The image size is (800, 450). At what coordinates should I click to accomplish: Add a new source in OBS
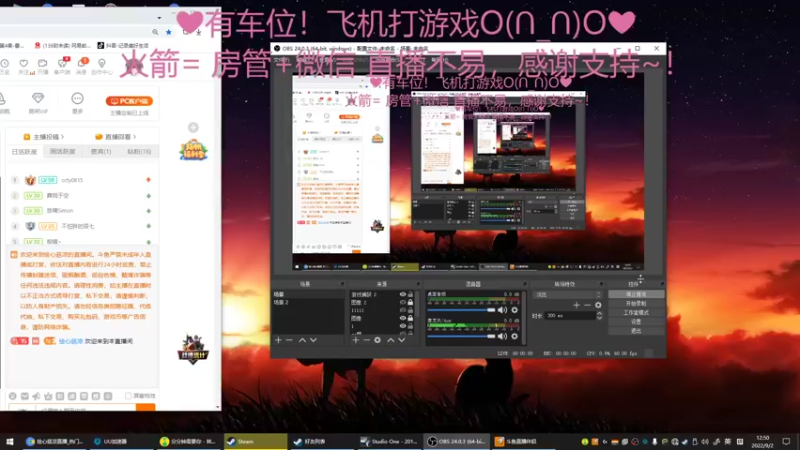coord(356,340)
